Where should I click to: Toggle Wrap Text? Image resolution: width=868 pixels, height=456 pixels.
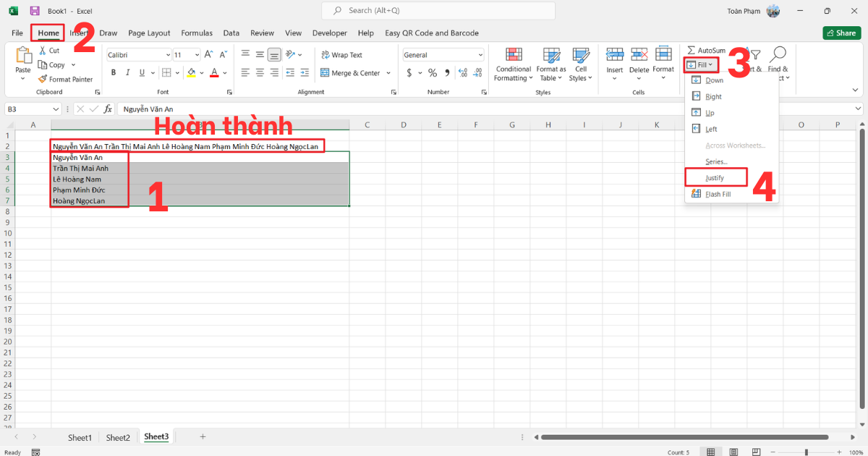(x=341, y=55)
